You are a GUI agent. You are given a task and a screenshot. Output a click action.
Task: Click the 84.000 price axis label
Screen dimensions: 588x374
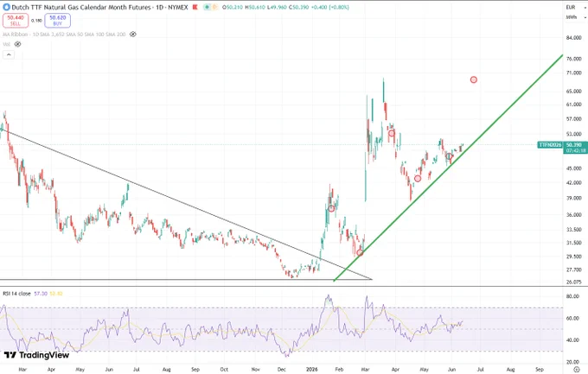(574, 38)
